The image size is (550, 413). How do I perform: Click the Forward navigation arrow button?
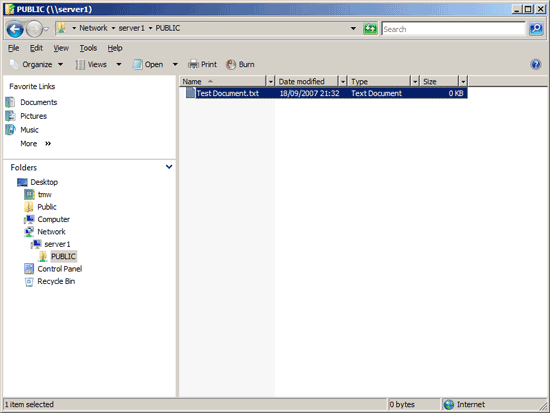click(x=34, y=29)
